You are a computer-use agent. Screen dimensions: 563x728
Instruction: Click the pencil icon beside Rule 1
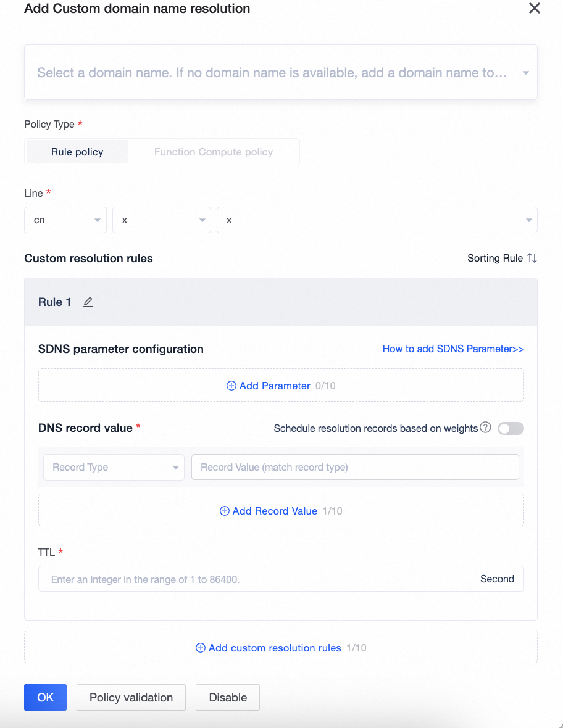coord(88,302)
